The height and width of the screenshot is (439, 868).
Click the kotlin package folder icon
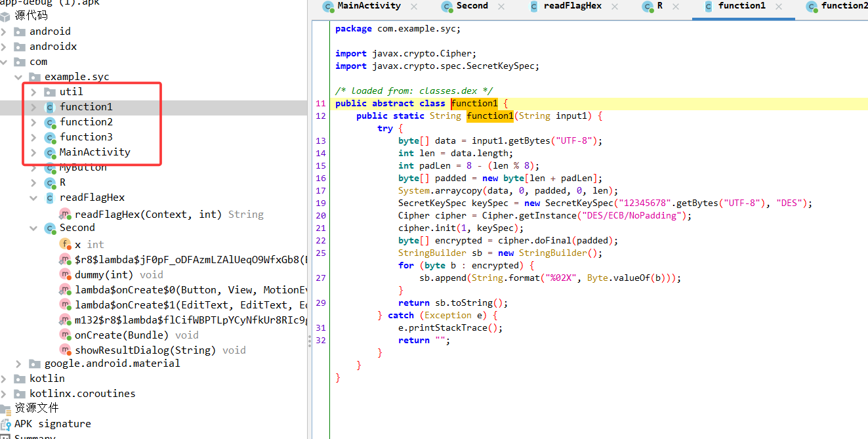[x=20, y=379]
